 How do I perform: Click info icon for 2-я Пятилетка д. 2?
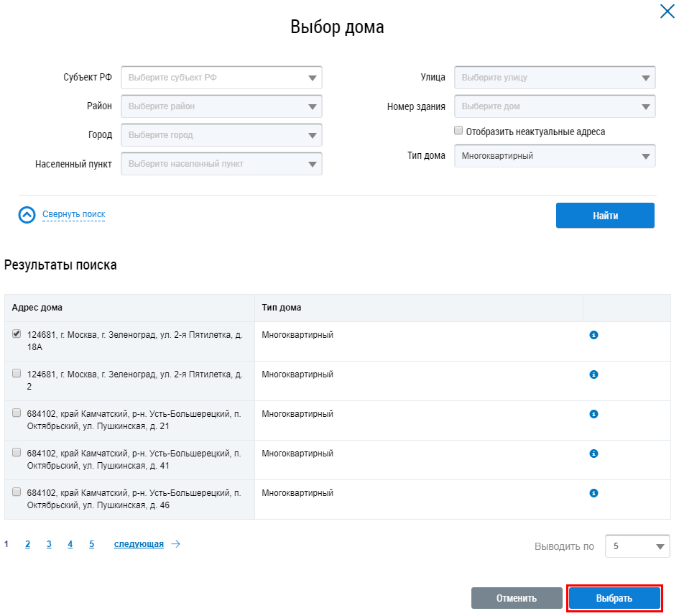point(593,374)
